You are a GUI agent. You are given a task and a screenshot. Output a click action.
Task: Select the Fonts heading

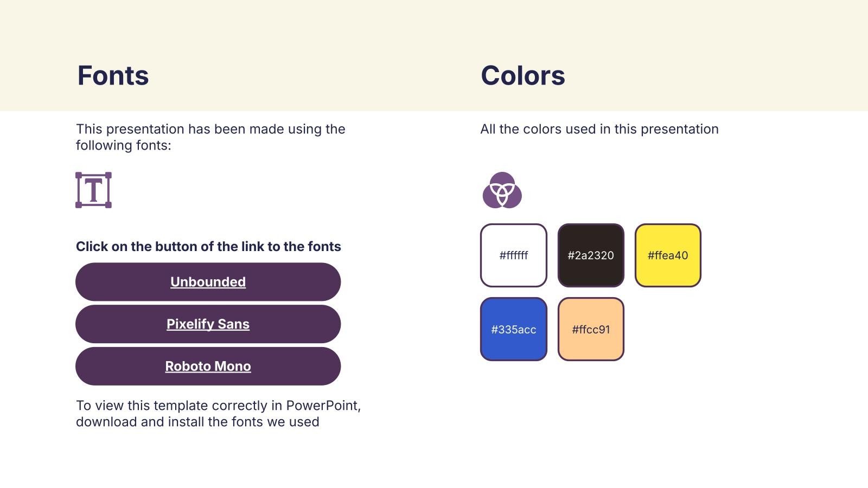[113, 75]
